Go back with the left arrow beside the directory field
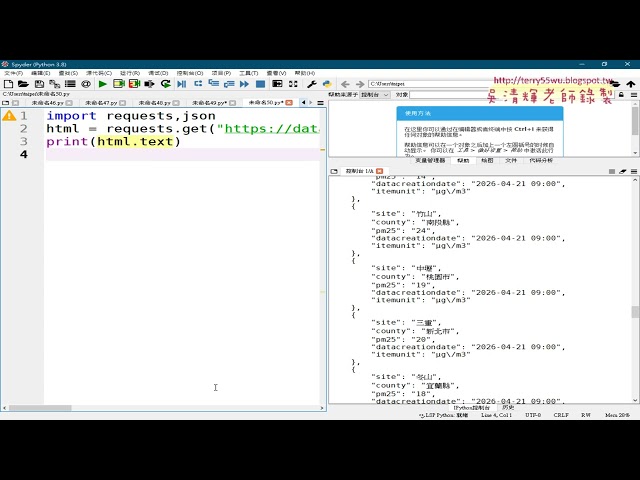This screenshot has height=480, width=640. click(345, 84)
